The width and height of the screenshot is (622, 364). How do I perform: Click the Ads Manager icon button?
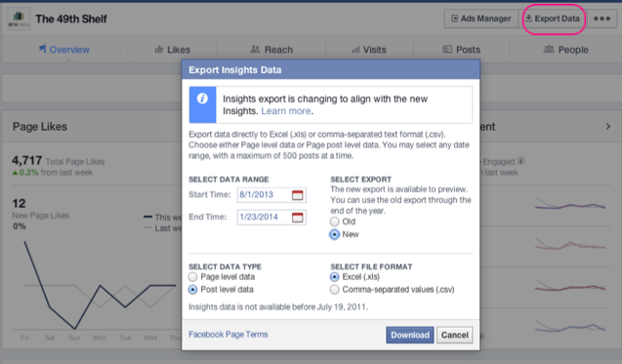click(480, 19)
